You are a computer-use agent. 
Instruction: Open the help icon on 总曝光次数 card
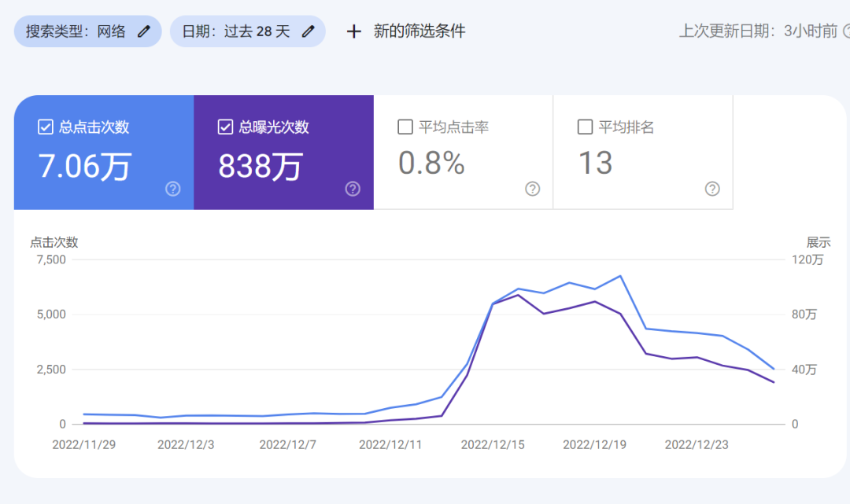(x=352, y=189)
